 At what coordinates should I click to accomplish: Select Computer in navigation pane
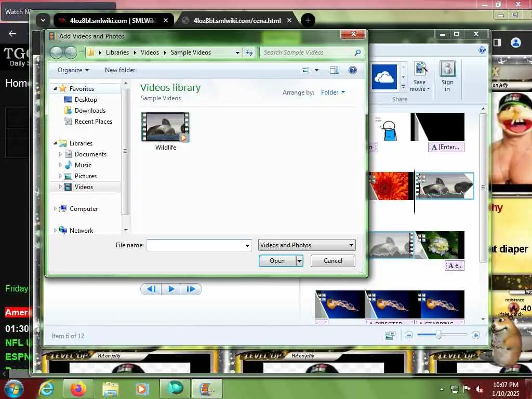click(x=84, y=209)
